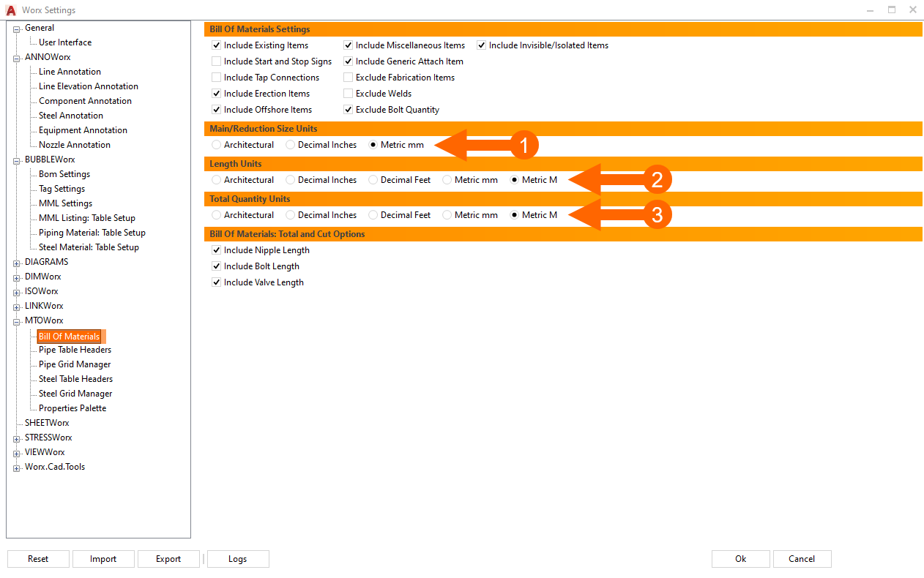The width and height of the screenshot is (924, 578).
Task: Expand the DIMWorx tree node
Action: (x=17, y=278)
